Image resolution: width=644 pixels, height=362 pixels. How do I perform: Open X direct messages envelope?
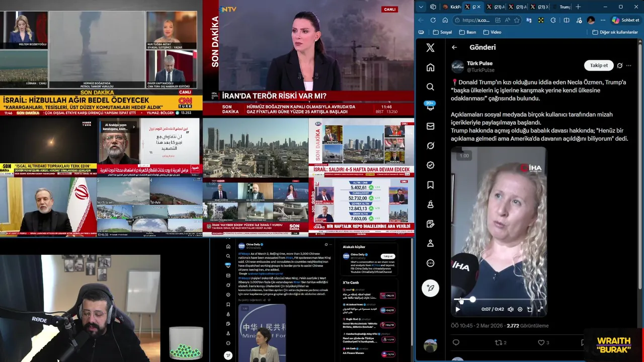coord(430,126)
